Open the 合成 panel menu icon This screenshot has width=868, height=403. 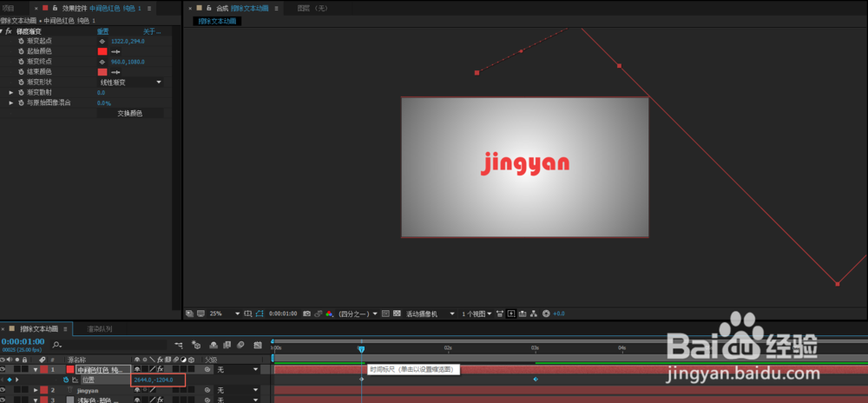pyautogui.click(x=276, y=9)
